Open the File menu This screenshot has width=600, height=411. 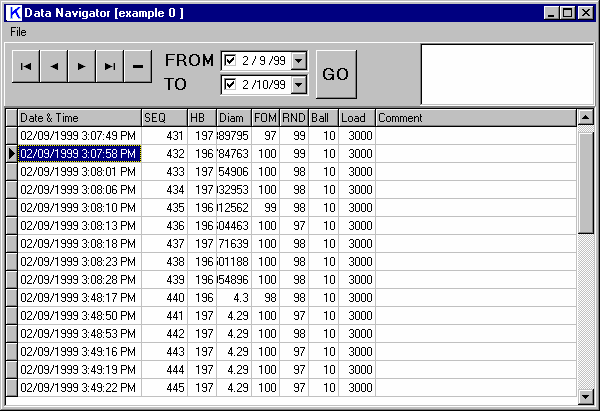pos(19,31)
